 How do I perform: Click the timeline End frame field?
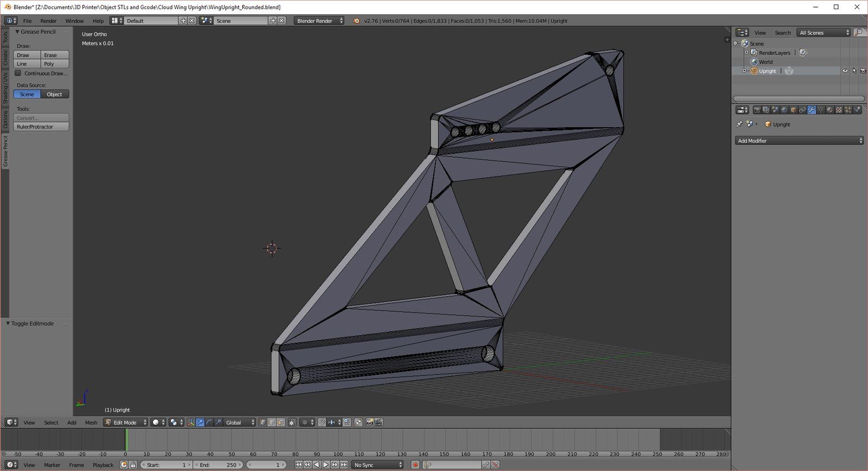coord(219,465)
